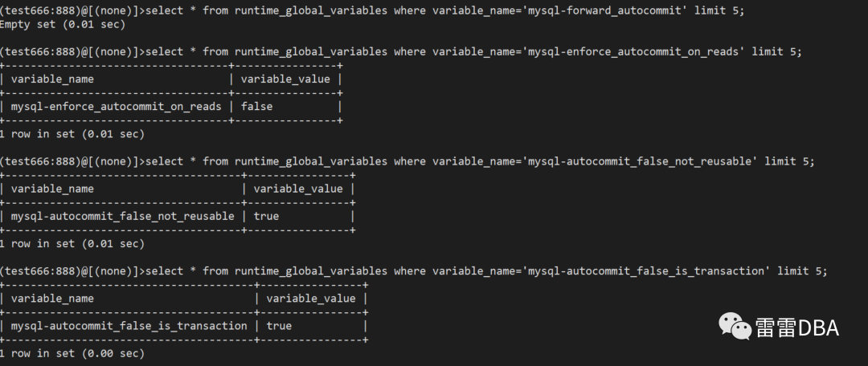Viewport: 868px width, 366px height.
Task: Click the second table's variable_value header
Action: point(298,189)
